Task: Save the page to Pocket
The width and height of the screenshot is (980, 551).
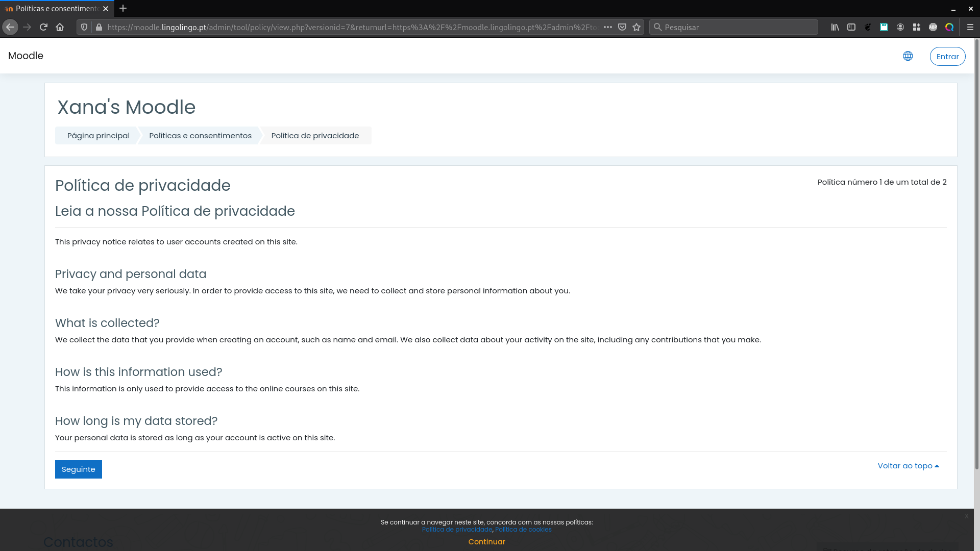Action: [622, 27]
